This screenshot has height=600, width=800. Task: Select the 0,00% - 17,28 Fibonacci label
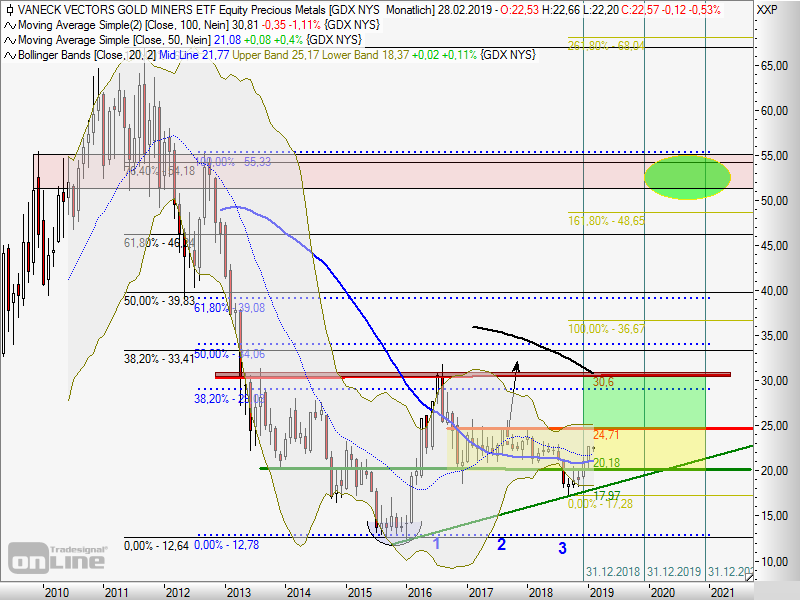coord(601,504)
